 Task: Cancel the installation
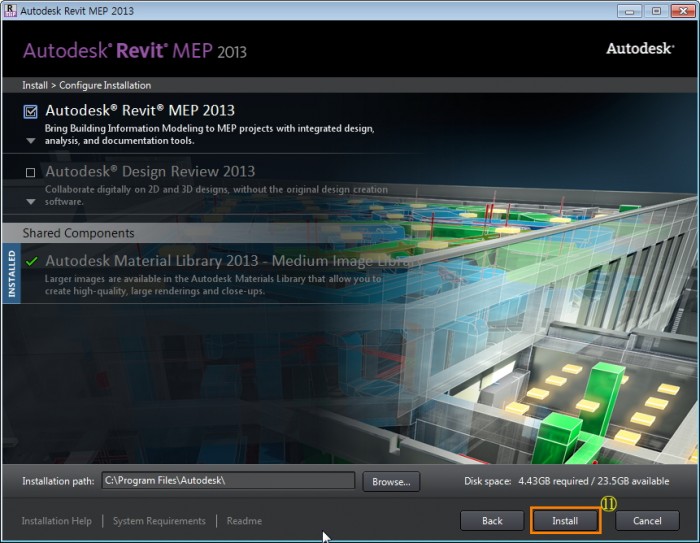[x=647, y=520]
